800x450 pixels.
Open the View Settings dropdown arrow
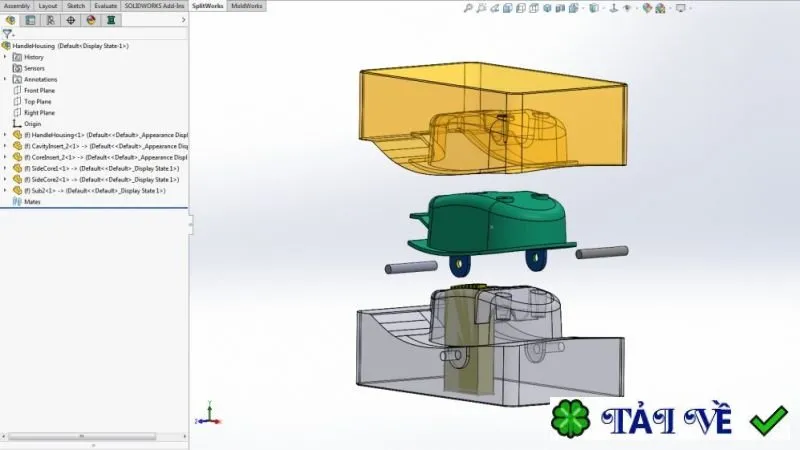[690, 8]
